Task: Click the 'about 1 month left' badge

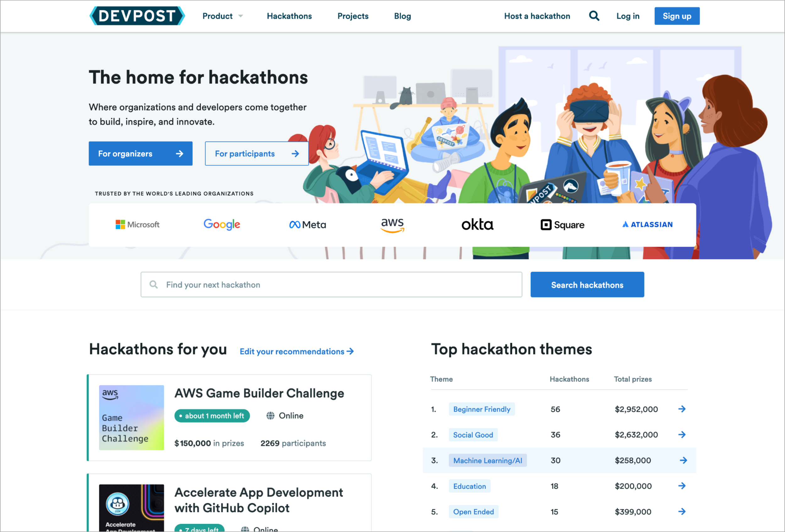Action: [x=212, y=416]
